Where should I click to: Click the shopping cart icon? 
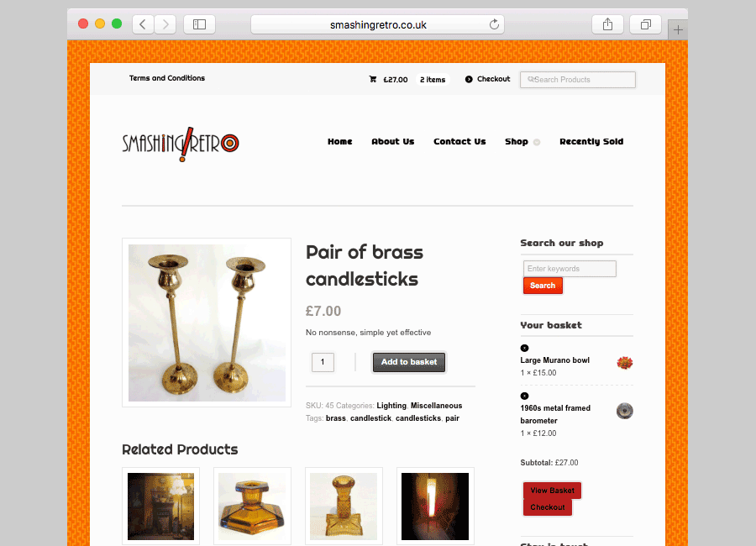click(x=373, y=79)
